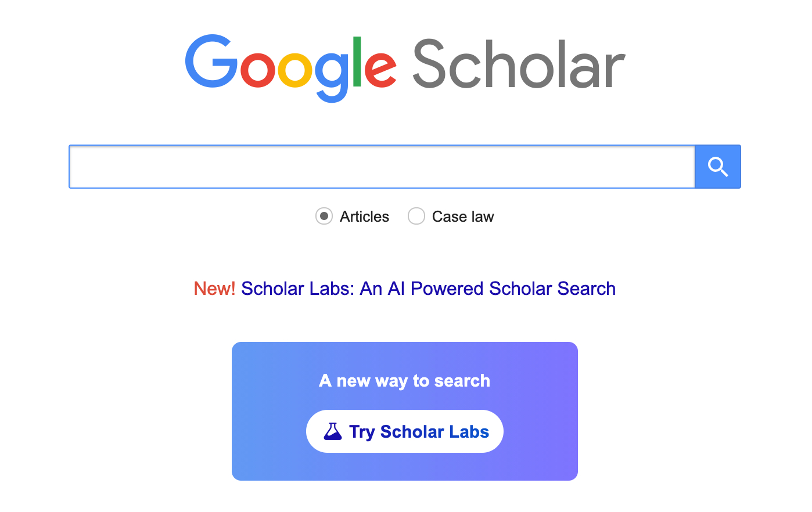This screenshot has height=512, width=812.
Task: Click the "Case law" label text
Action: coord(463,217)
